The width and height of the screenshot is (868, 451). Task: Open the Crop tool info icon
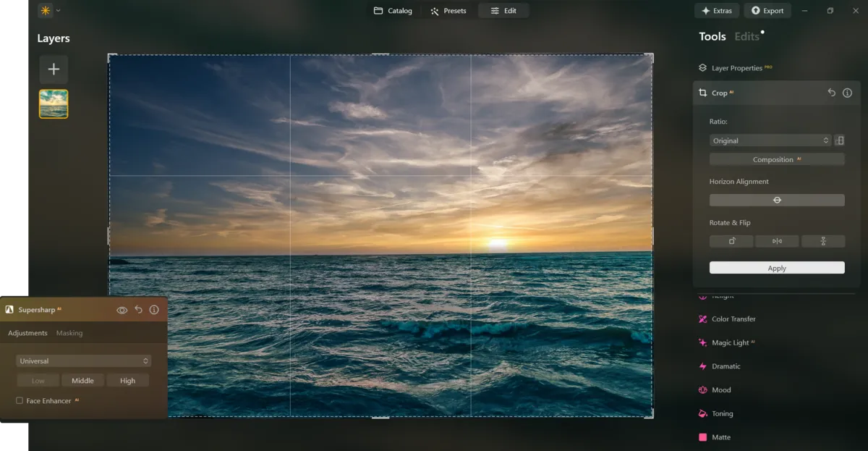click(847, 93)
